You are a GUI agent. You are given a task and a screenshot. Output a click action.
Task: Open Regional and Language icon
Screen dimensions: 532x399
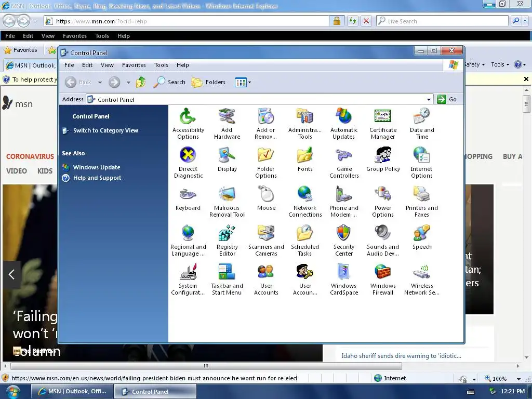click(188, 241)
